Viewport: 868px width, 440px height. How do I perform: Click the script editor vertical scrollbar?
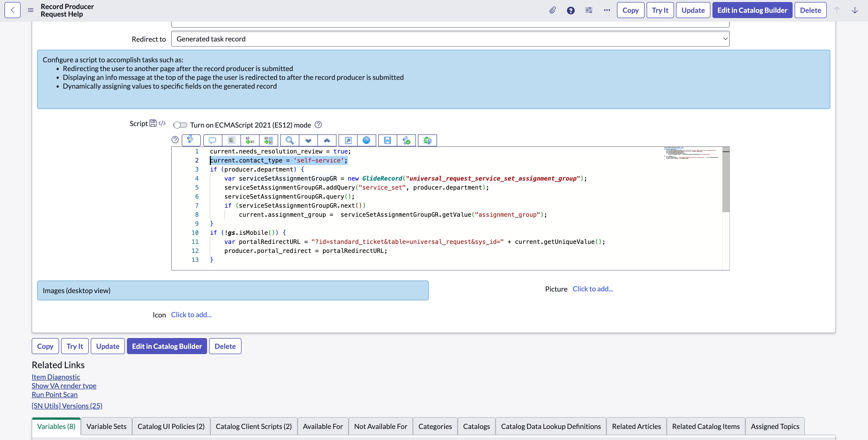[726, 182]
